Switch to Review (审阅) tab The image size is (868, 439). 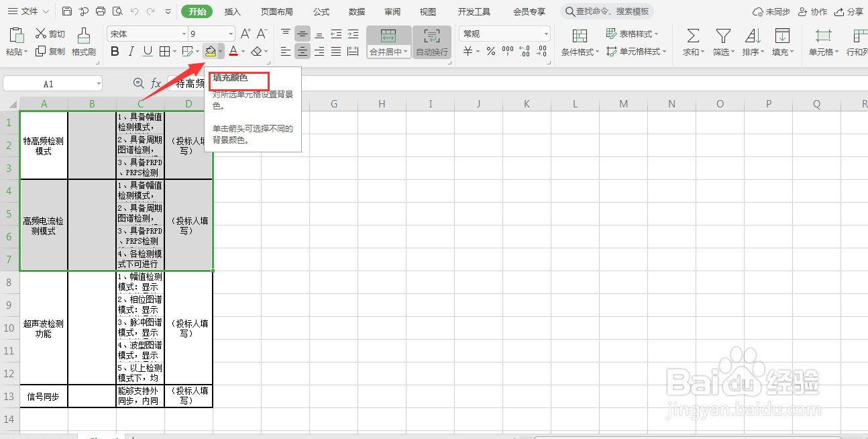point(392,11)
